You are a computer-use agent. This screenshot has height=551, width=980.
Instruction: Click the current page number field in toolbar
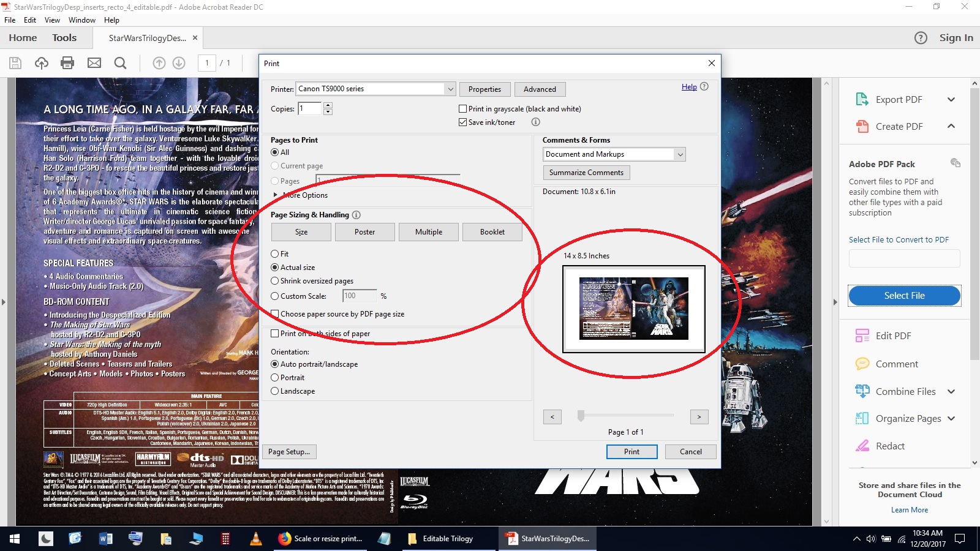tap(207, 63)
